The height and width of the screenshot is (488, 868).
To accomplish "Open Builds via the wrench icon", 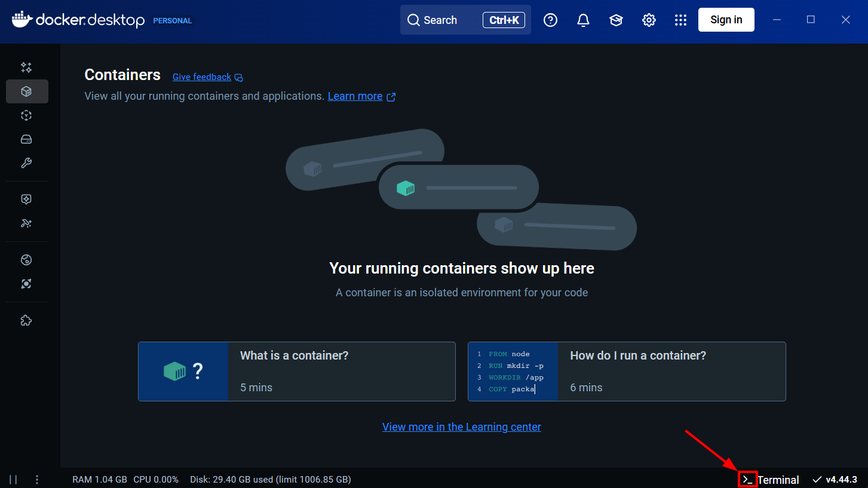I will click(26, 163).
